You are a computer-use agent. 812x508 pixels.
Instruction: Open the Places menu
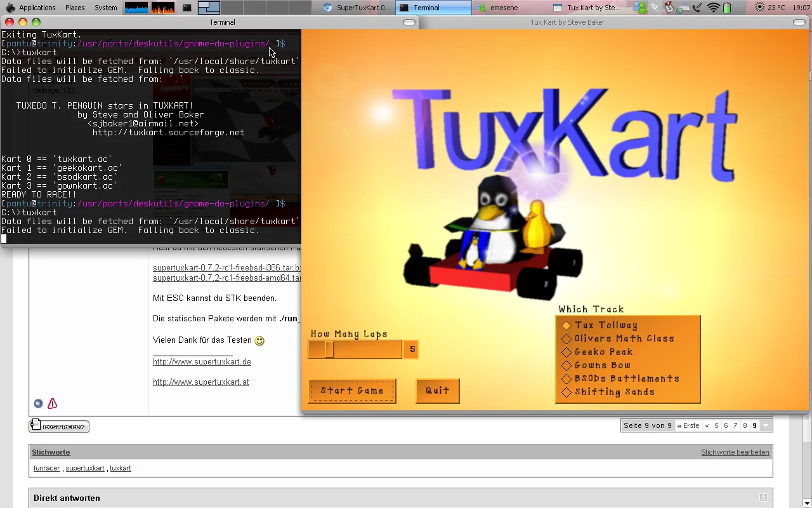click(x=75, y=8)
